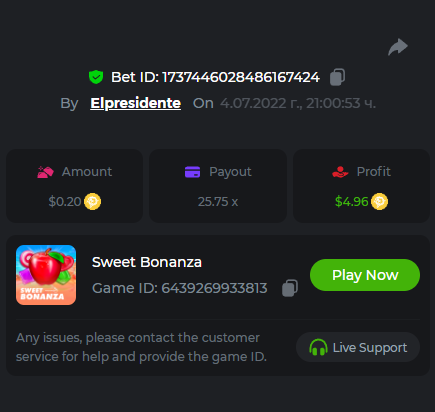Click the Sweet Bonanza game thumbnail
The width and height of the screenshot is (435, 412).
tap(46, 275)
